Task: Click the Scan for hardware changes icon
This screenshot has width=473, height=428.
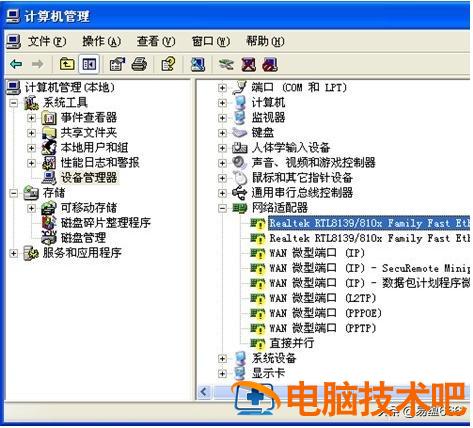Action: (198, 64)
